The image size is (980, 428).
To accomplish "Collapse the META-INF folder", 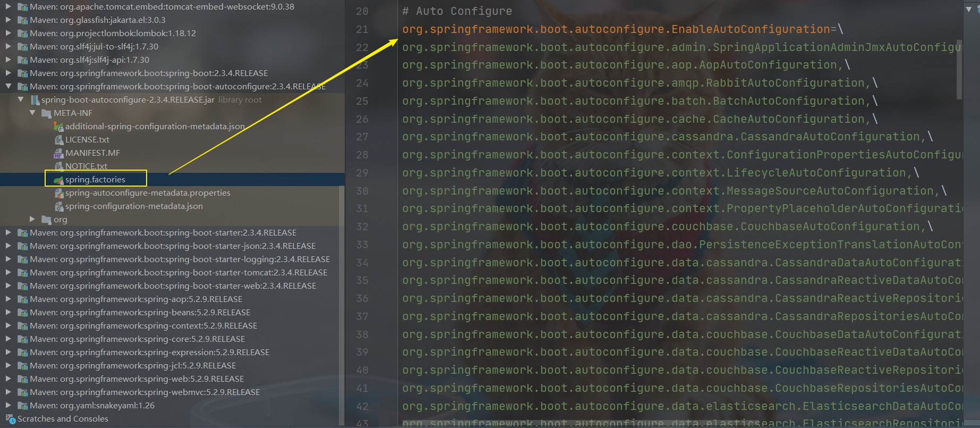I will 32,113.
